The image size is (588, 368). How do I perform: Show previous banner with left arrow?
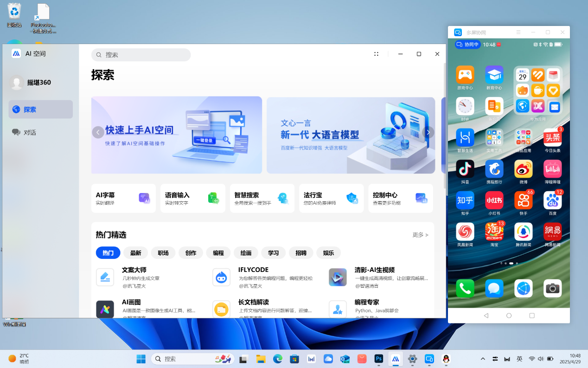(x=98, y=133)
